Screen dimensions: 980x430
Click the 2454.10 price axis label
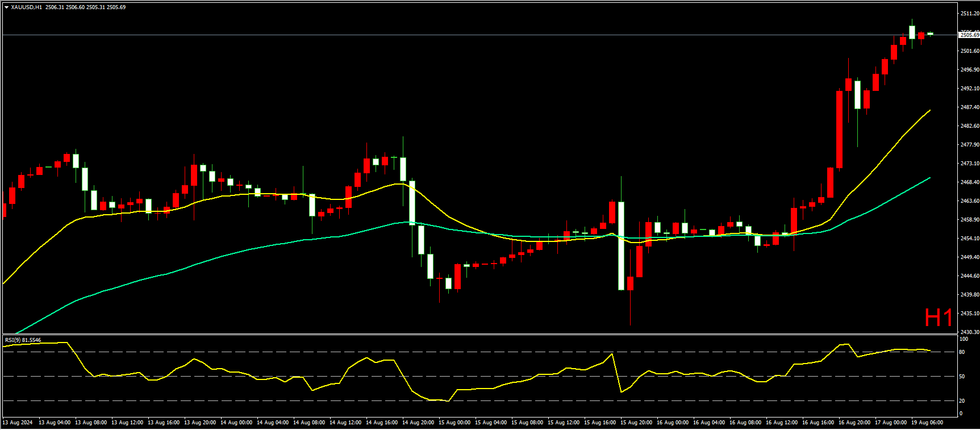[970, 239]
